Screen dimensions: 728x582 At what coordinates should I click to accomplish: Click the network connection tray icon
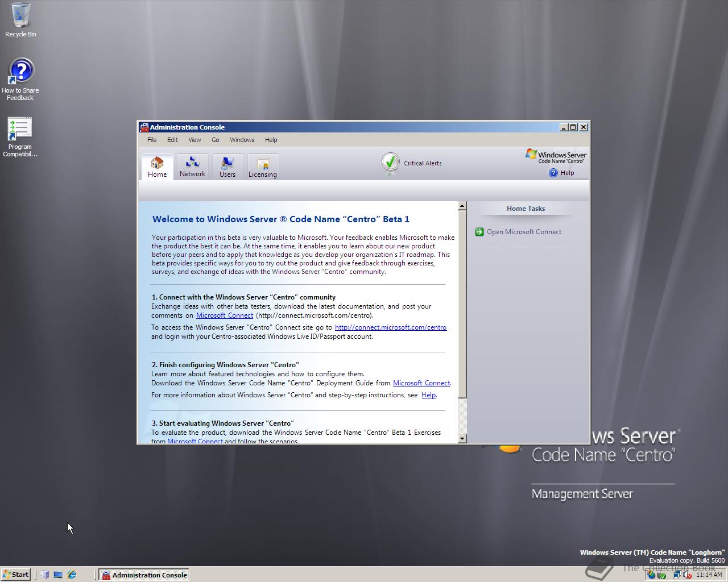(677, 575)
